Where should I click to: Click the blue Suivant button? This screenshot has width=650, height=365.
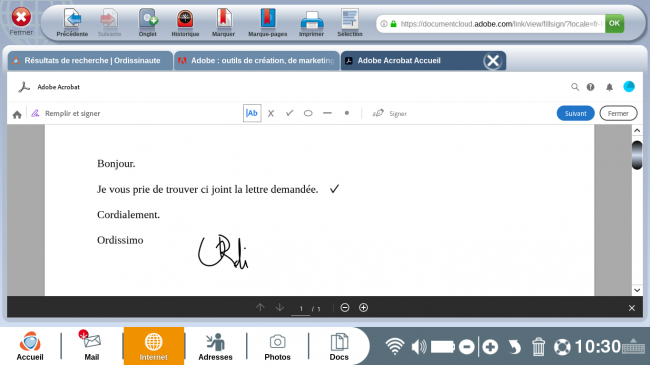click(x=575, y=113)
